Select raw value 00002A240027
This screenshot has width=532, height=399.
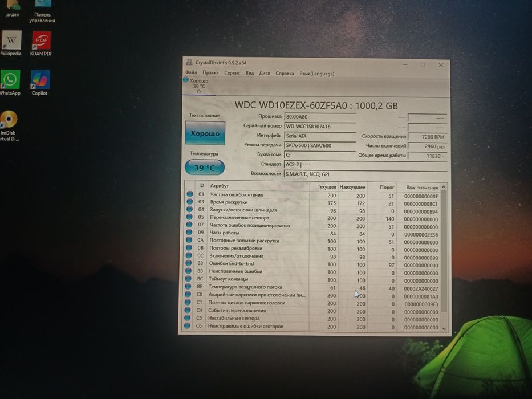pyautogui.click(x=421, y=289)
